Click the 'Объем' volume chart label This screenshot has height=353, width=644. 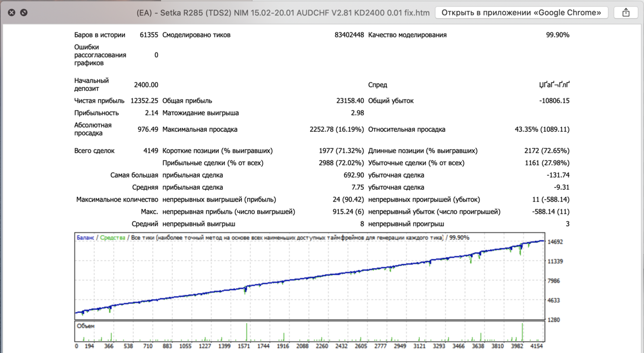(86, 326)
